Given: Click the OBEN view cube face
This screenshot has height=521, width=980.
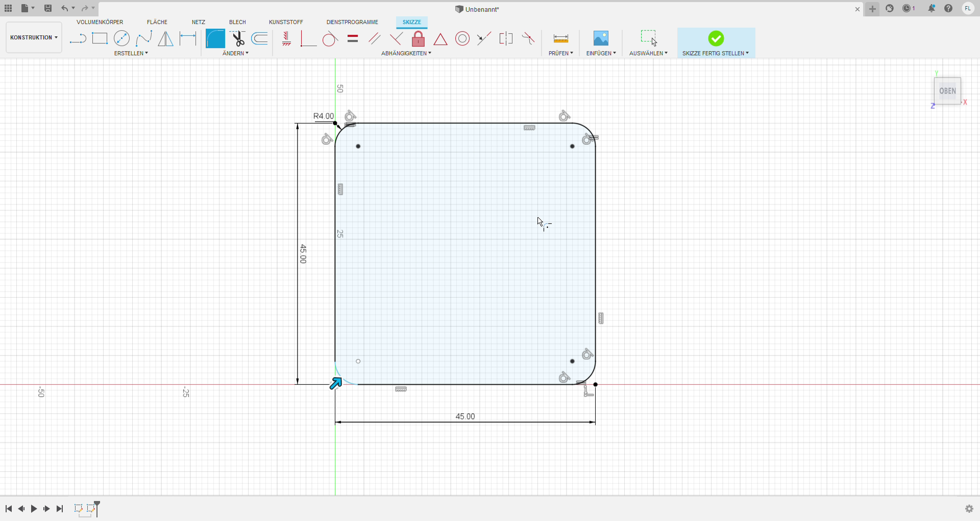Looking at the screenshot, I should coord(947,91).
